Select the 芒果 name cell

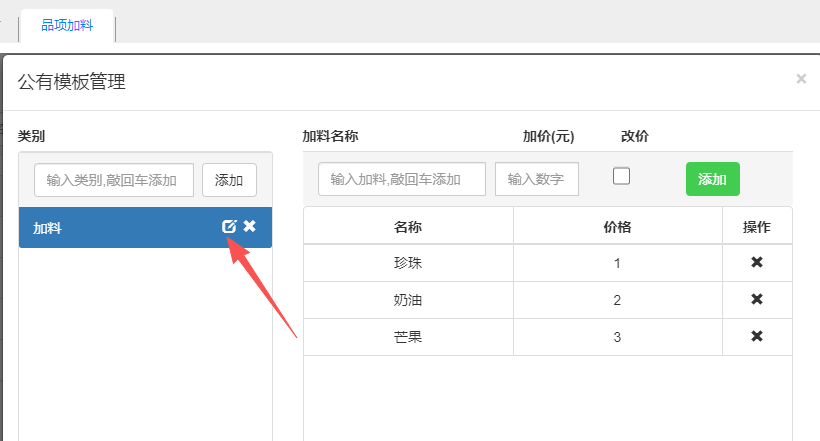tap(408, 337)
